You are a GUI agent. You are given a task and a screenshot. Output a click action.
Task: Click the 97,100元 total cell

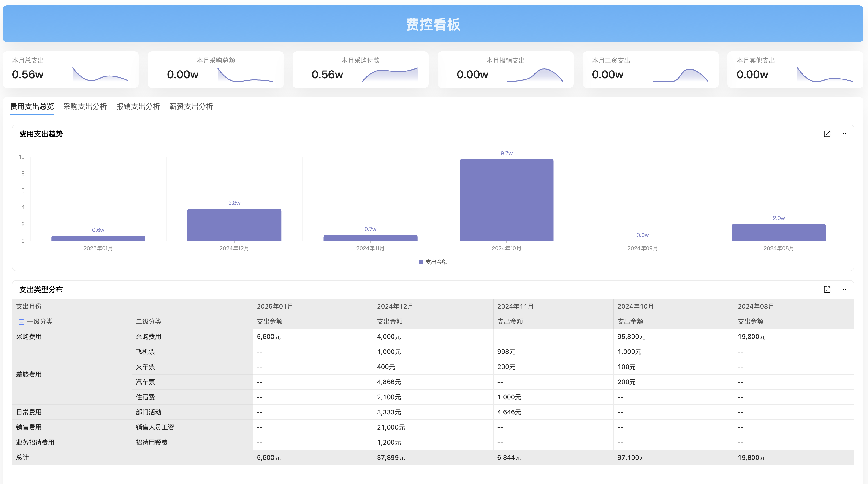point(674,458)
